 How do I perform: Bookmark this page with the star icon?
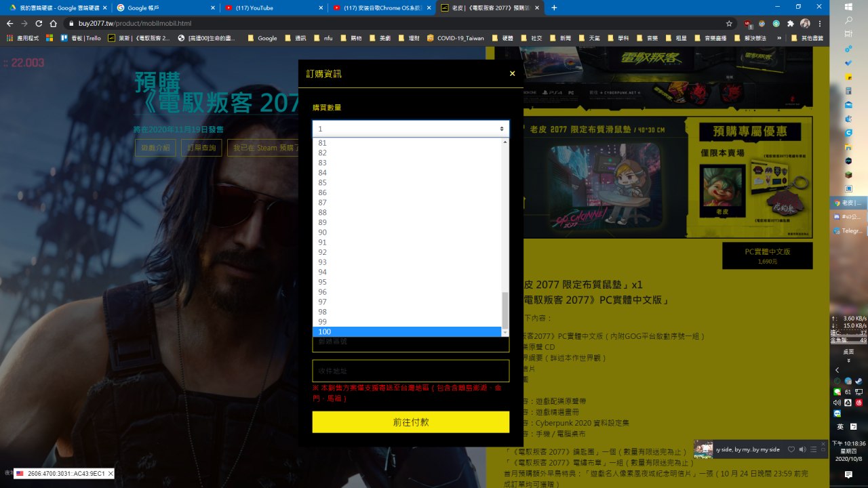[x=729, y=23]
